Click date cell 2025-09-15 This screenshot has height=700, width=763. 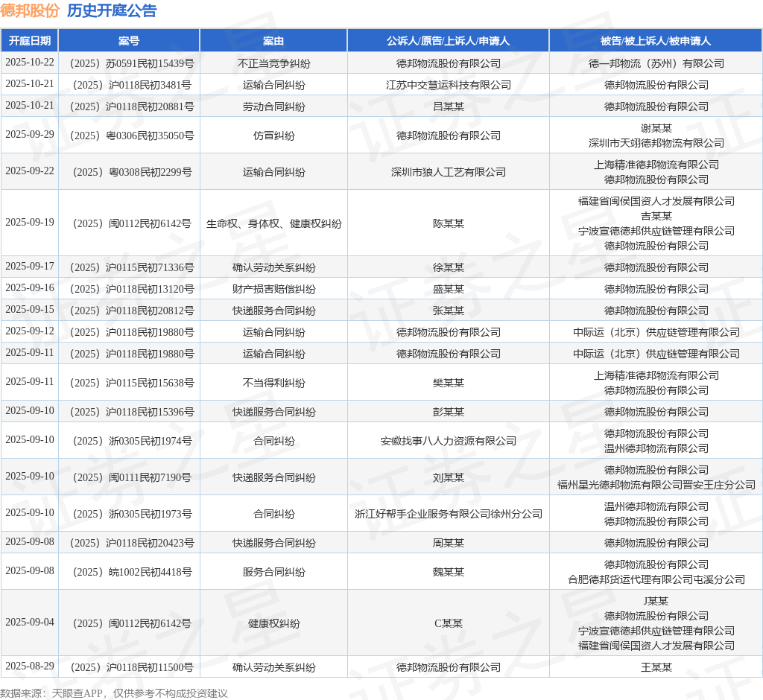tap(30, 309)
